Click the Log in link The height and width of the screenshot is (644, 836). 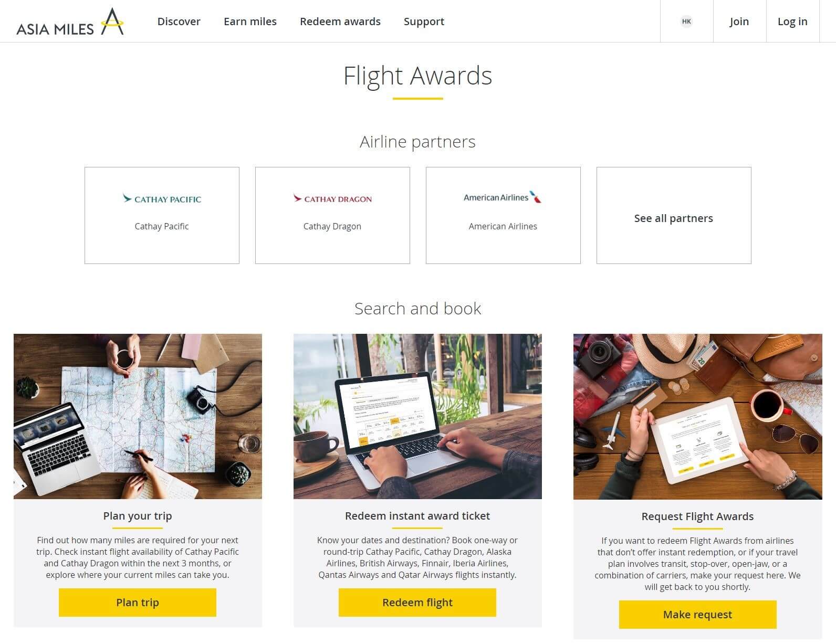(x=792, y=22)
